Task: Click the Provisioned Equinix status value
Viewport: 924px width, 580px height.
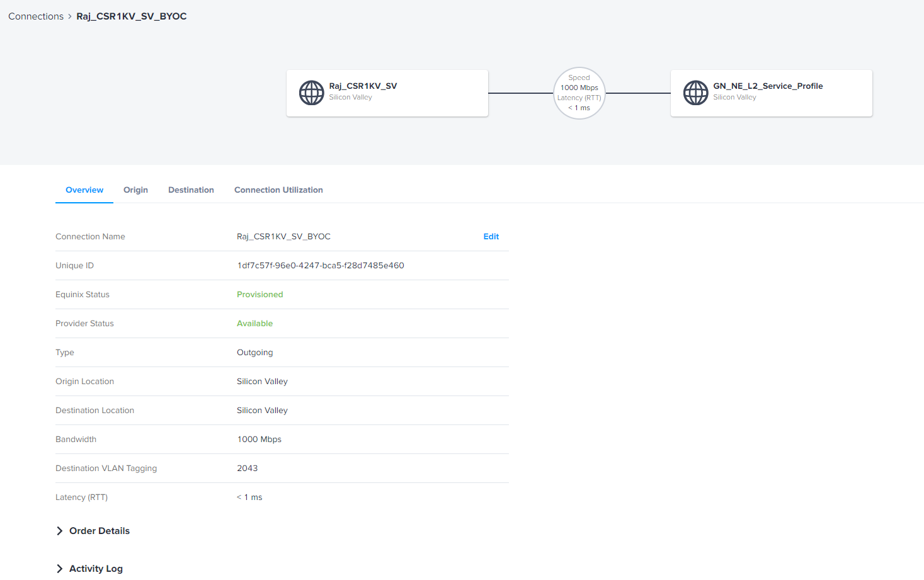Action: 260,295
